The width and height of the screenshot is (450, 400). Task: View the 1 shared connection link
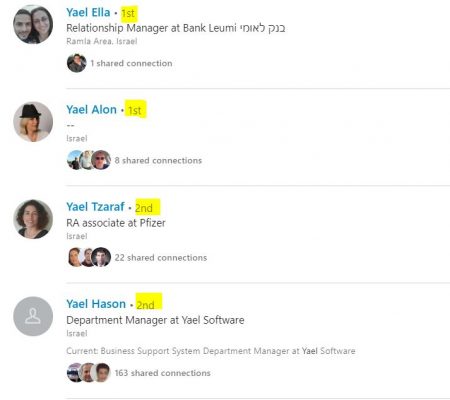pyautogui.click(x=131, y=63)
